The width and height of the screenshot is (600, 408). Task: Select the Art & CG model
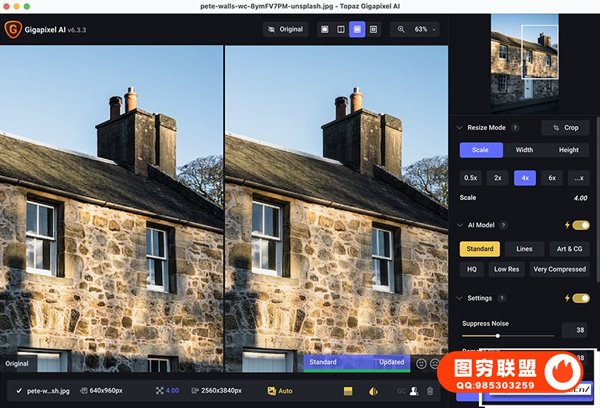coord(569,248)
